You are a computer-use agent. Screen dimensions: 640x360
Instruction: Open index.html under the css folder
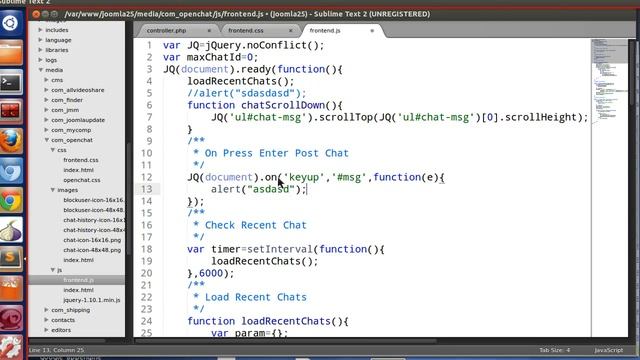tap(78, 170)
